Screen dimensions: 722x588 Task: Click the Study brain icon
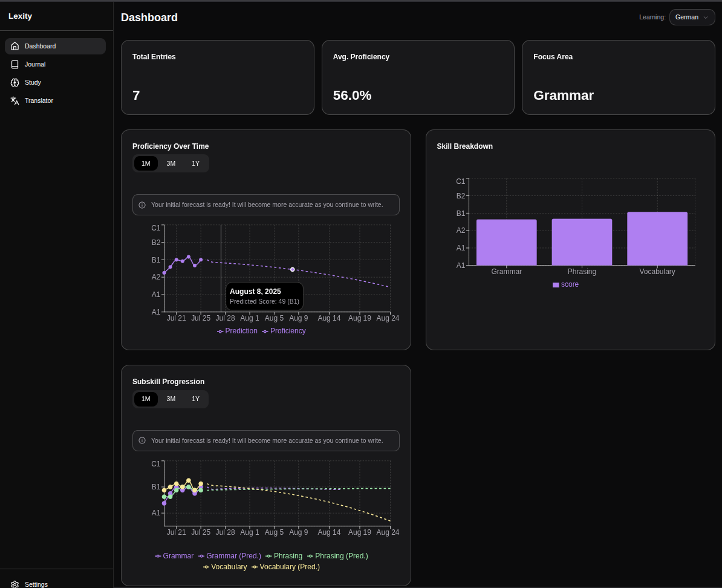tap(15, 83)
